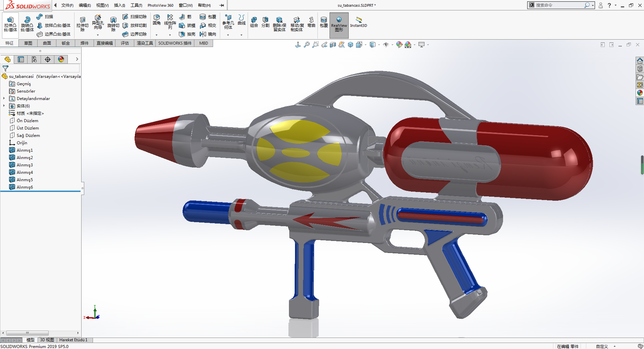The height and width of the screenshot is (349, 644).
Task: Select the 删除/保留实体 delete body tool
Action: pyautogui.click(x=280, y=24)
